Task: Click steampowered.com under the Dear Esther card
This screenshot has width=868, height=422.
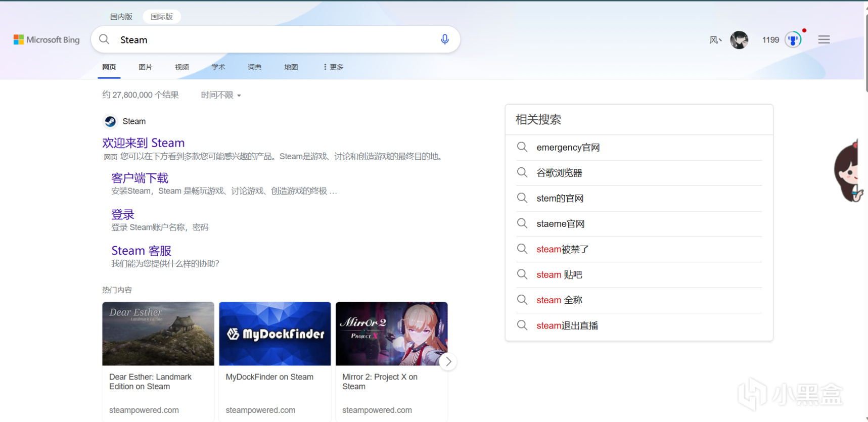Action: coord(144,410)
